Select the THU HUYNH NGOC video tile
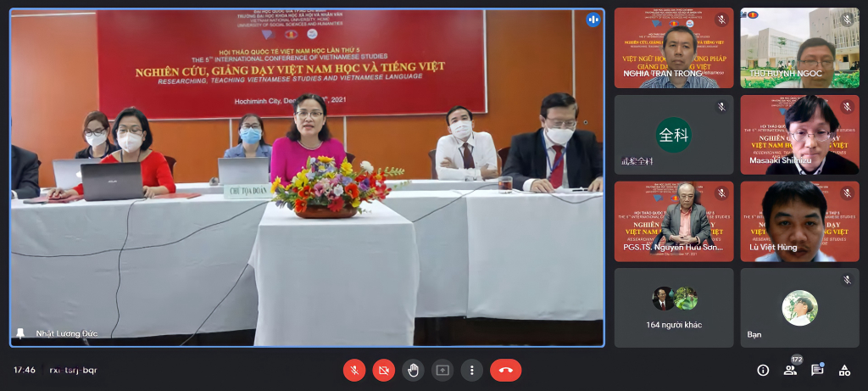The height and width of the screenshot is (391, 868). point(800,47)
